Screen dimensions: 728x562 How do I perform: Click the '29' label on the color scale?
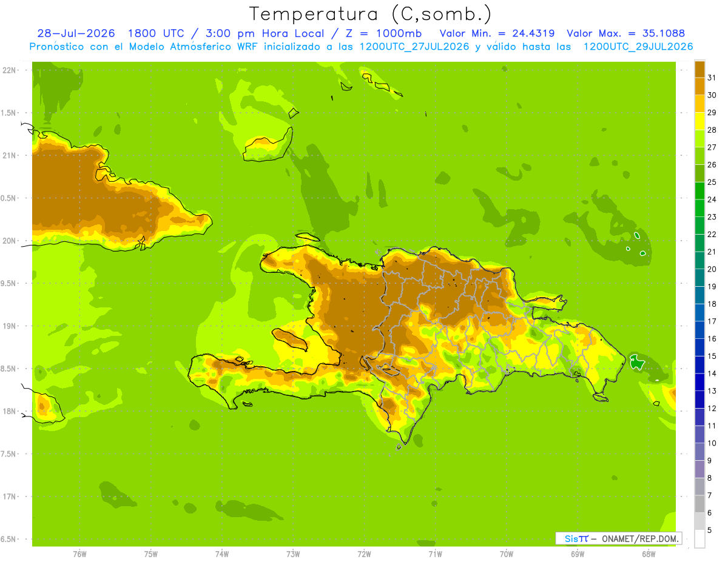(712, 112)
